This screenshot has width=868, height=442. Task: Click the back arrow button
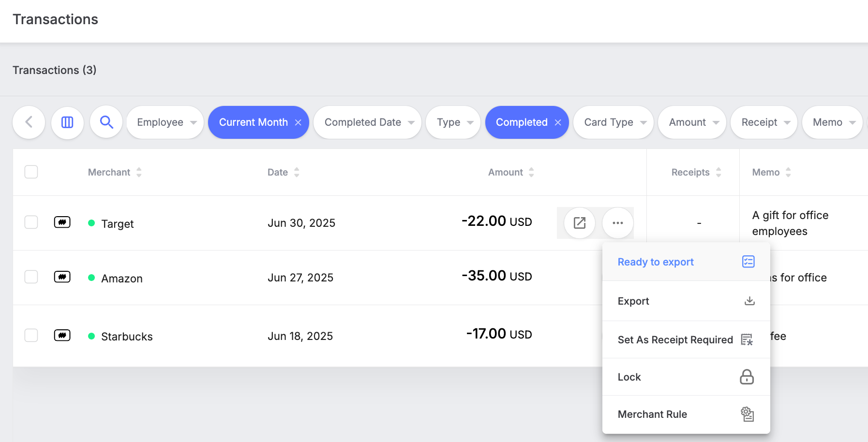point(29,122)
